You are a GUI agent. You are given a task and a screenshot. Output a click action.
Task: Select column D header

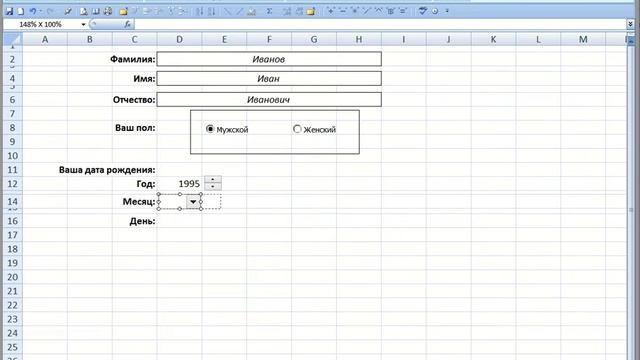coord(179,40)
